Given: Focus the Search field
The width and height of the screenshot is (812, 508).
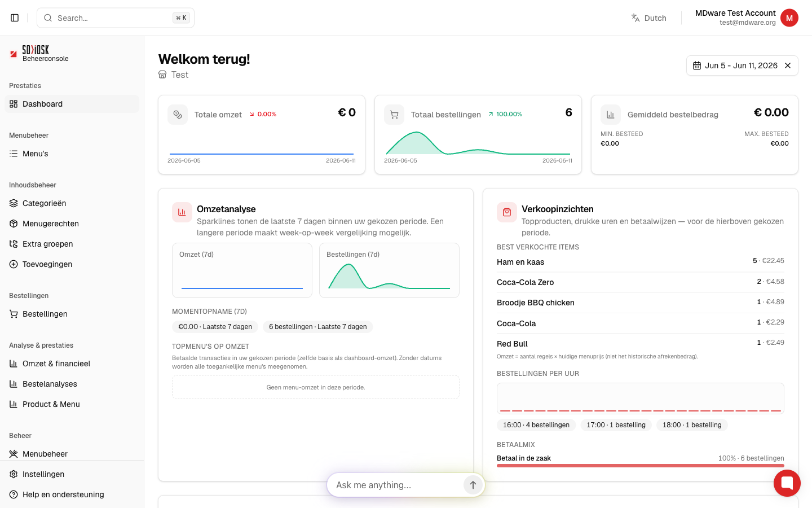Looking at the screenshot, I should pos(116,18).
